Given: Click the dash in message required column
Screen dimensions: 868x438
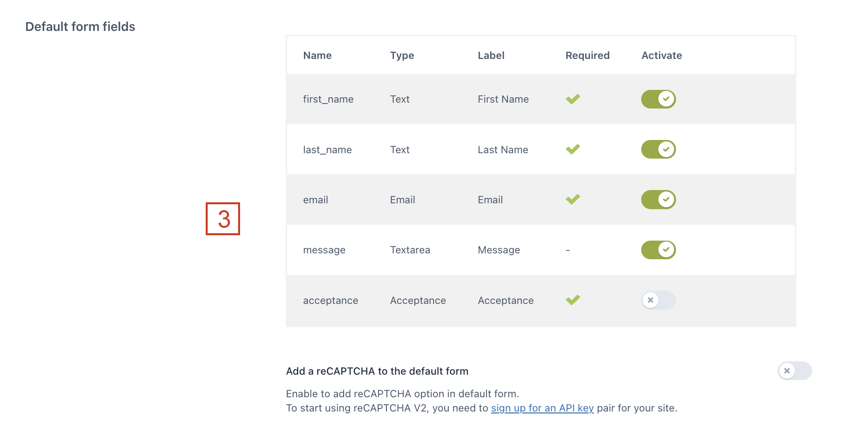Looking at the screenshot, I should tap(568, 250).
